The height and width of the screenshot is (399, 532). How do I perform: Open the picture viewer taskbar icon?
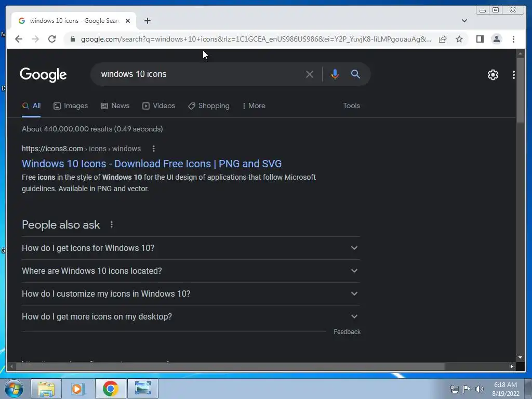pos(142,389)
